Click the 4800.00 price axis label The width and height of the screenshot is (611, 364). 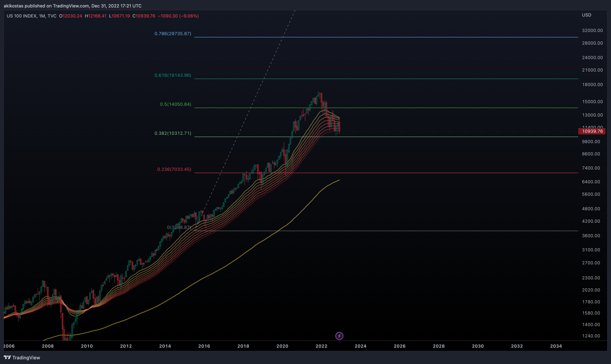[x=591, y=209]
